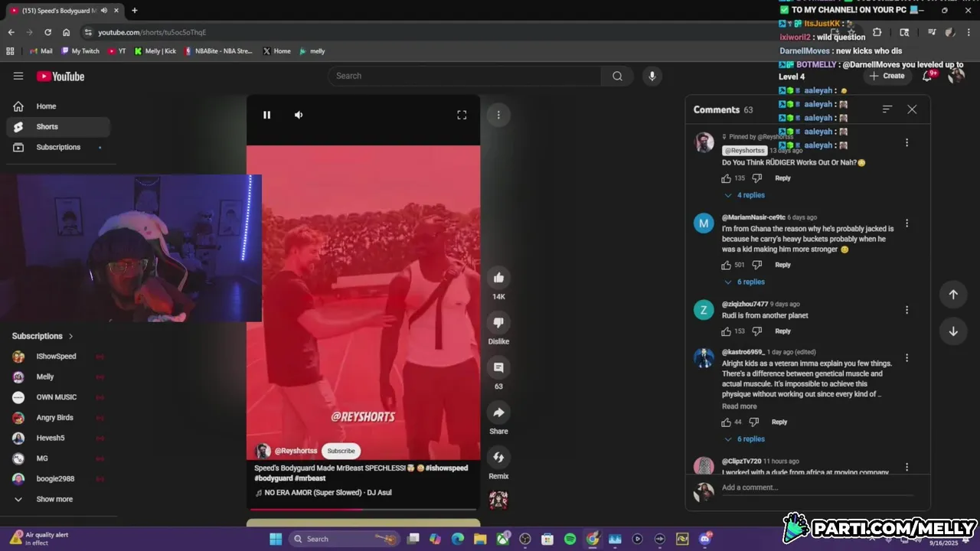This screenshot has width=980, height=551.
Task: Mute the Shorts video volume
Action: pos(299,115)
